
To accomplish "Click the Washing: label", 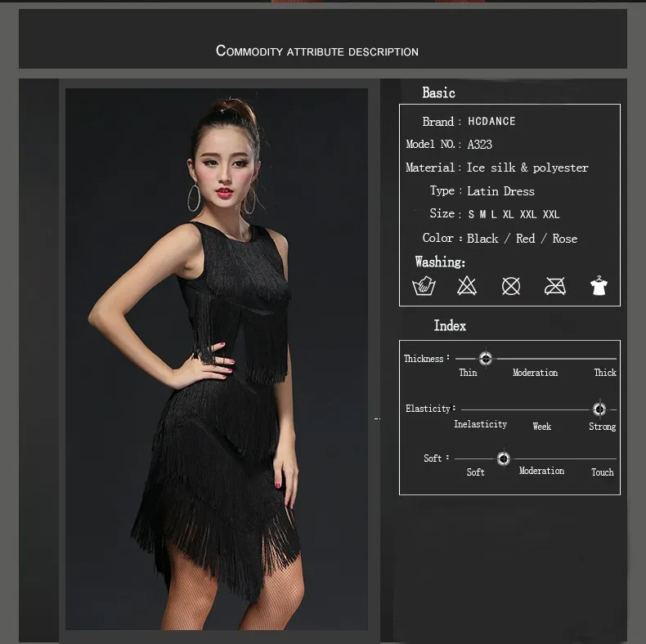I will 440,262.
